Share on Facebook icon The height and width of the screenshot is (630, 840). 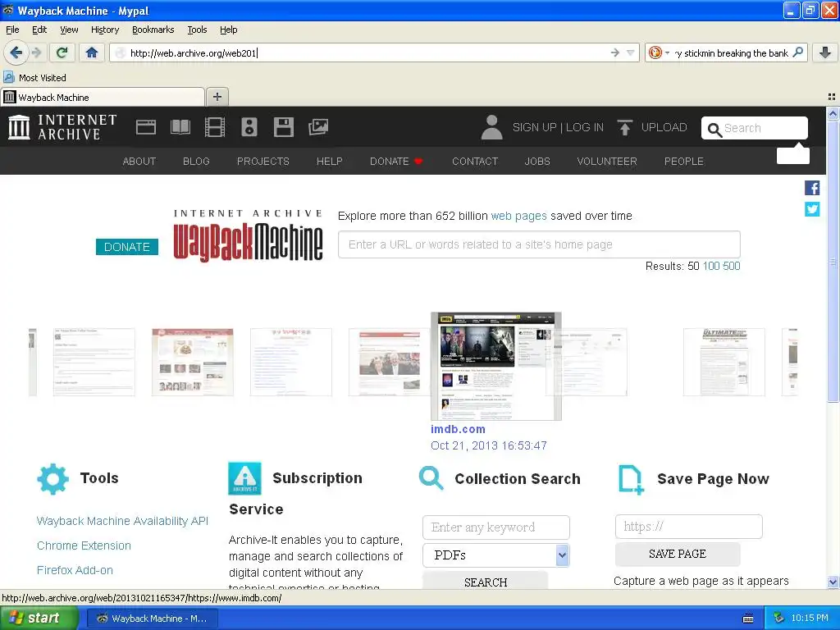(812, 188)
